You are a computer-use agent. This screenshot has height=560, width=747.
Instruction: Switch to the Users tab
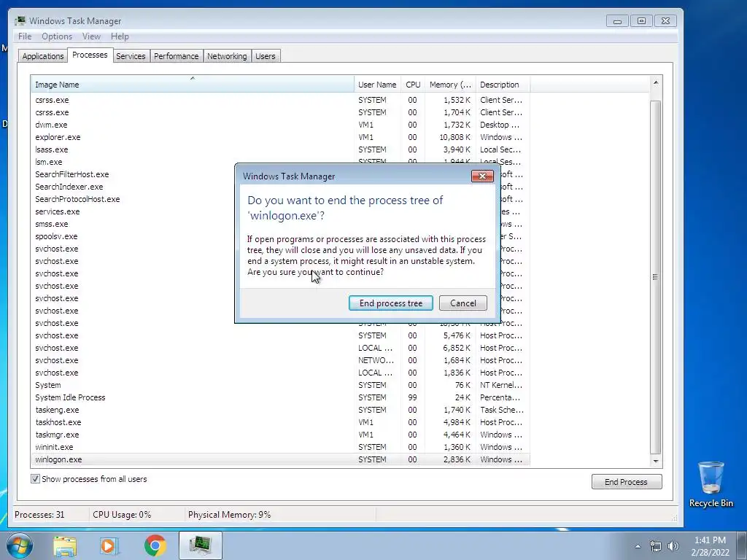(x=266, y=56)
